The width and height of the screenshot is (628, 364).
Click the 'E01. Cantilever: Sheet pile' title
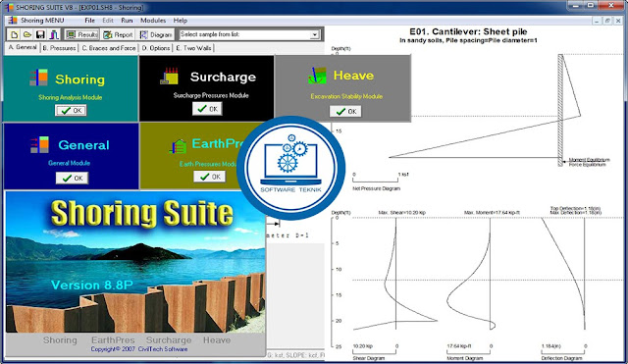click(468, 31)
